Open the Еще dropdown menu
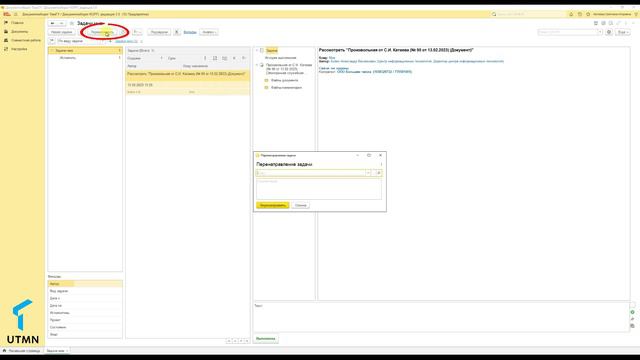 (x=622, y=32)
